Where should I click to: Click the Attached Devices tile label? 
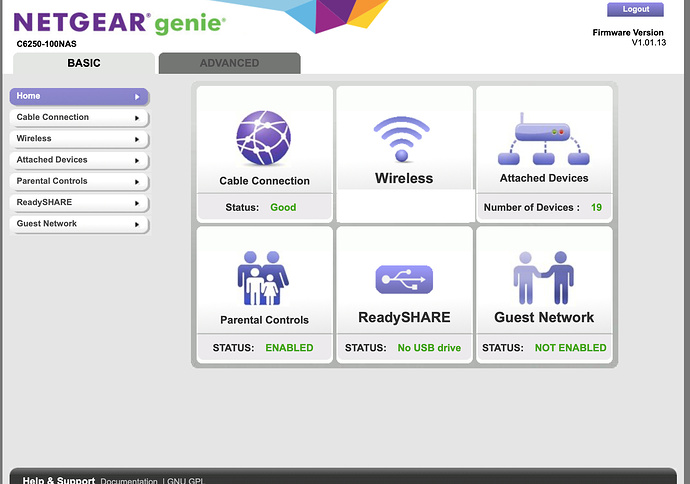click(544, 178)
